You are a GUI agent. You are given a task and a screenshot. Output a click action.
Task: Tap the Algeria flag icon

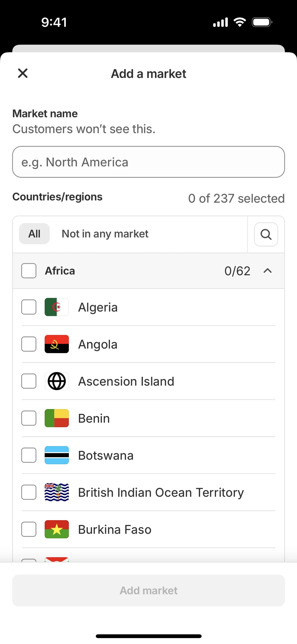click(x=57, y=307)
